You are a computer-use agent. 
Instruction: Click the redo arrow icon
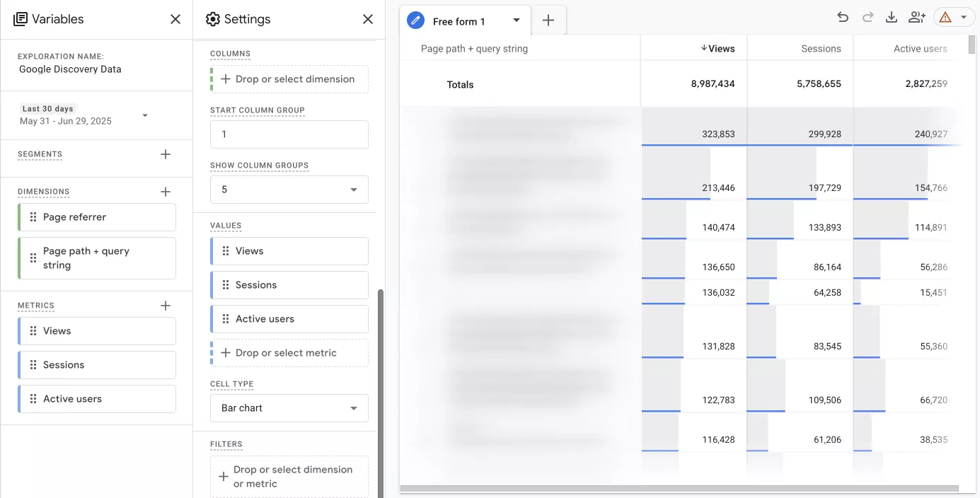tap(867, 18)
